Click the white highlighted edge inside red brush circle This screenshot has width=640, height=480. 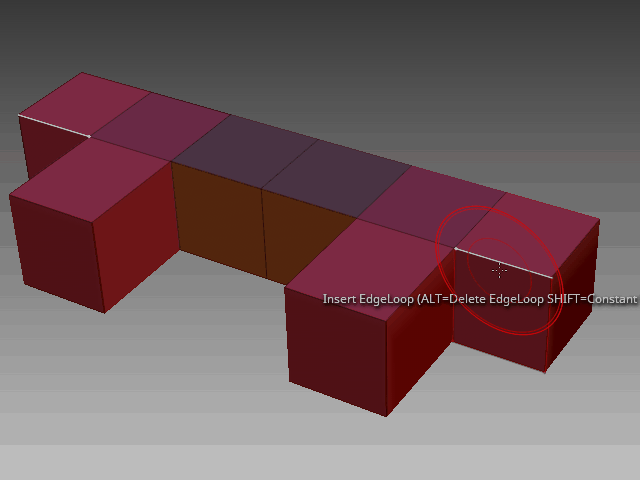click(503, 261)
